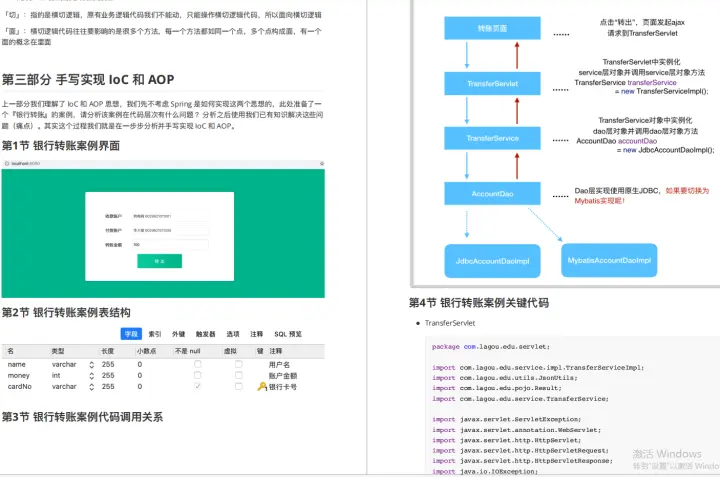The image size is (720, 477).
Task: Open the 外键 tab
Action: click(x=179, y=334)
